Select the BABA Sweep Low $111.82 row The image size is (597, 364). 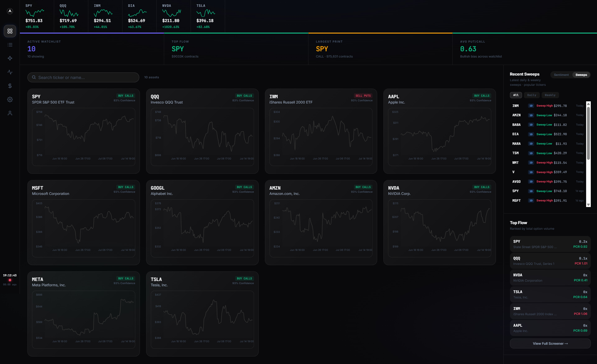(548, 125)
